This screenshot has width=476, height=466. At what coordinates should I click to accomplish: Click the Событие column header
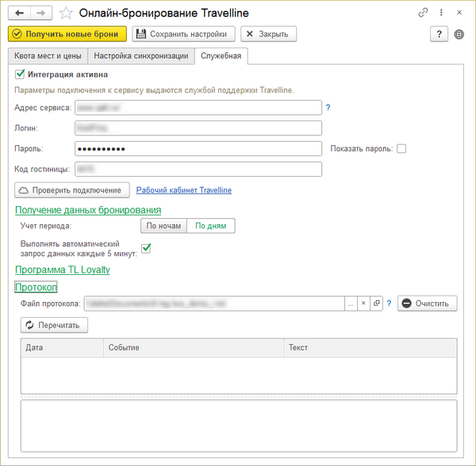click(x=194, y=348)
